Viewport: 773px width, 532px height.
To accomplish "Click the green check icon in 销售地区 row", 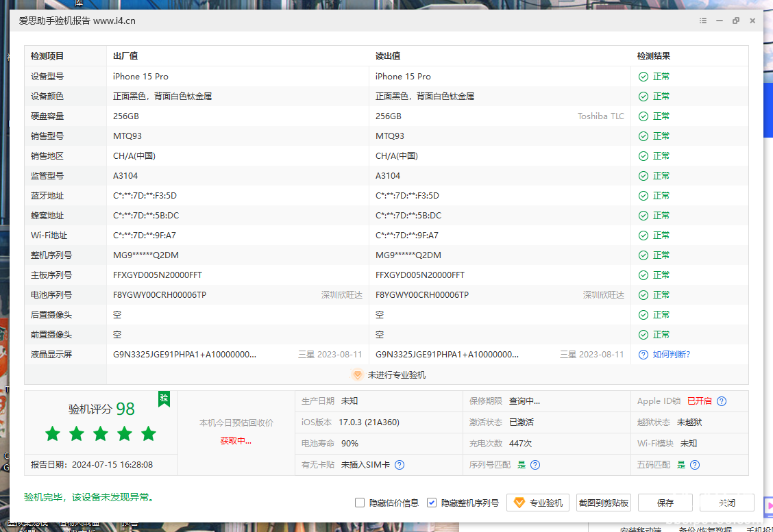I will click(643, 156).
